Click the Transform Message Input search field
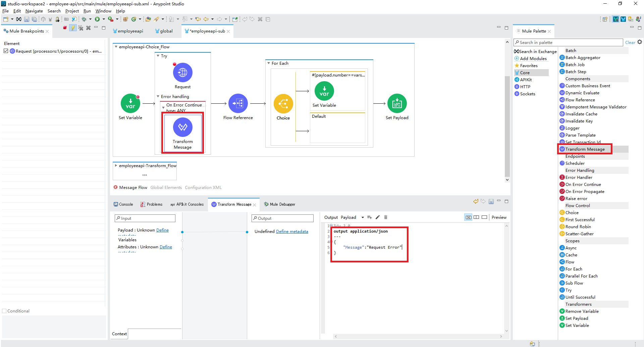 (x=145, y=218)
